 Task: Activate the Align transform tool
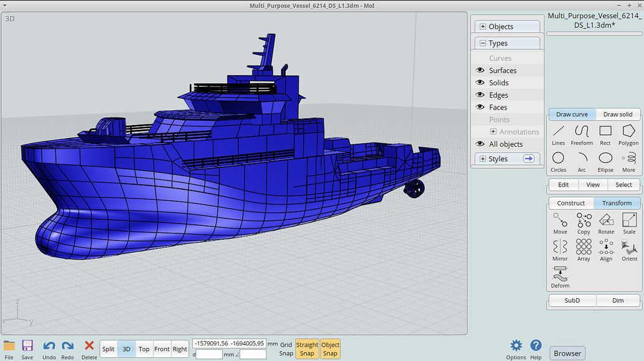(x=606, y=251)
